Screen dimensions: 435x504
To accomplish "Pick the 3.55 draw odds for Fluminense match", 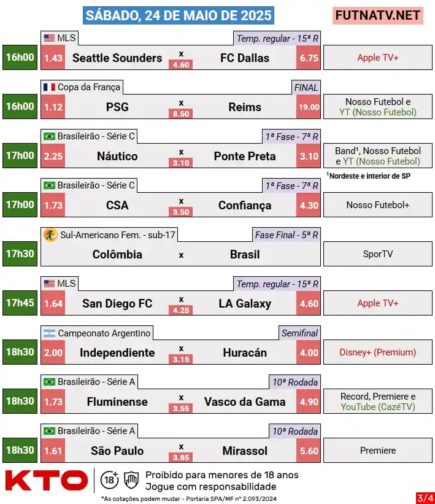I will (x=180, y=408).
